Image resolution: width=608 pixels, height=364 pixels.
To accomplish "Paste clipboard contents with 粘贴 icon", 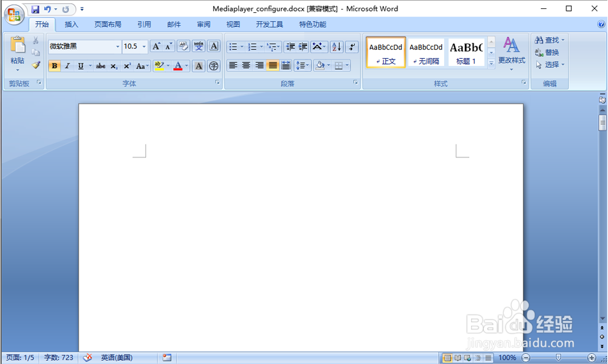I will pos(17,45).
